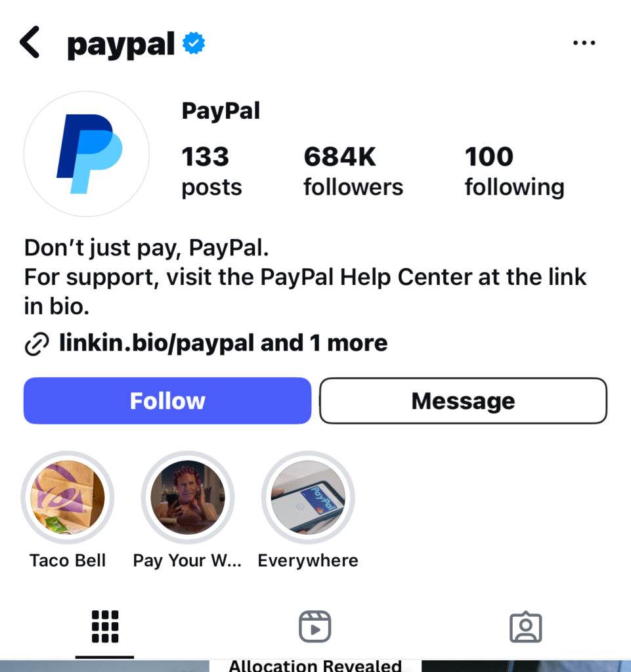Screen dimensions: 631x672
Task: Tap the blue verified badge
Action: click(194, 43)
